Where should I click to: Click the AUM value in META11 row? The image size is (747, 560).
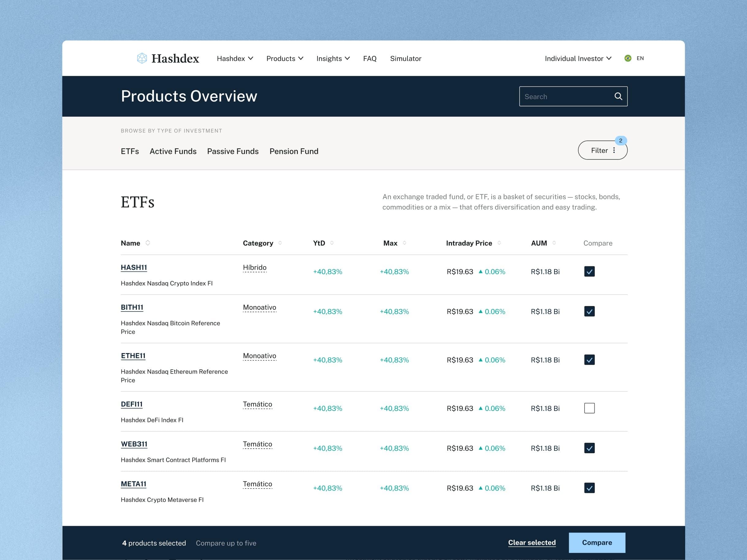tap(545, 488)
